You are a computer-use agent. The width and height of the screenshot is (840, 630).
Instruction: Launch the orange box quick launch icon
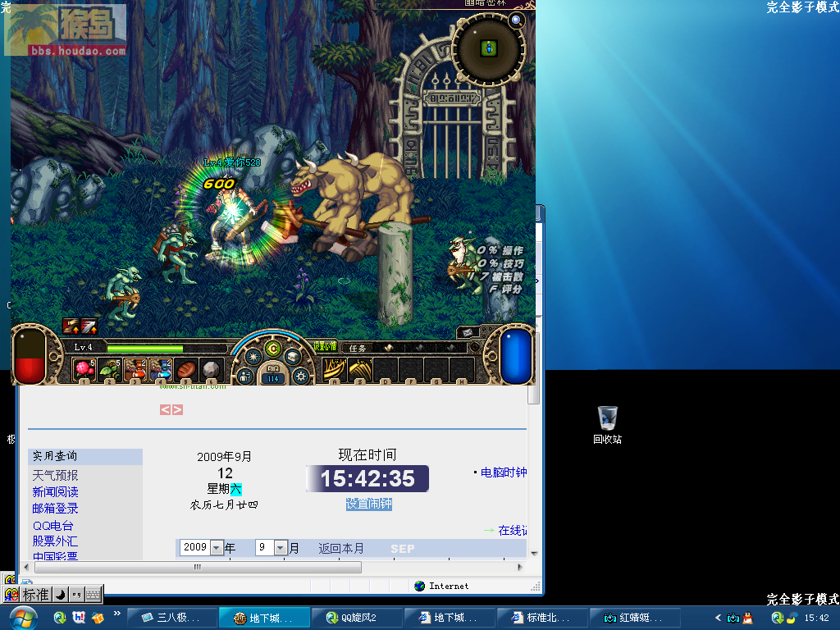[x=98, y=618]
